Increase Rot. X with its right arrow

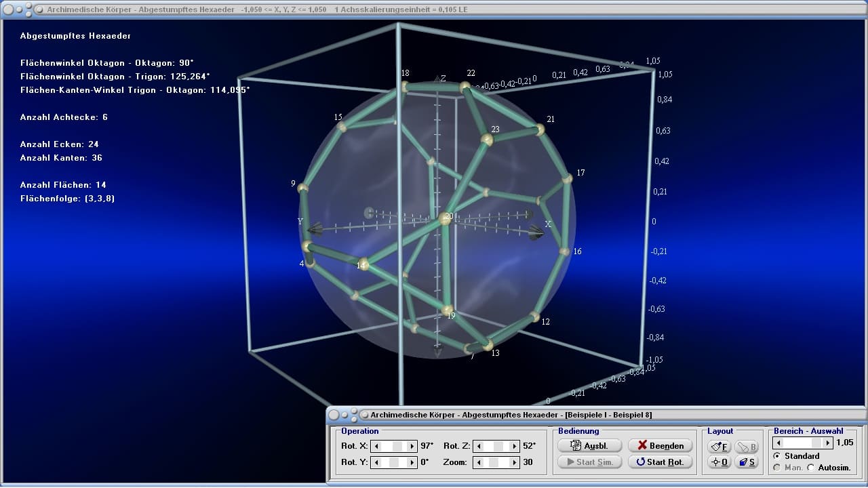[412, 446]
